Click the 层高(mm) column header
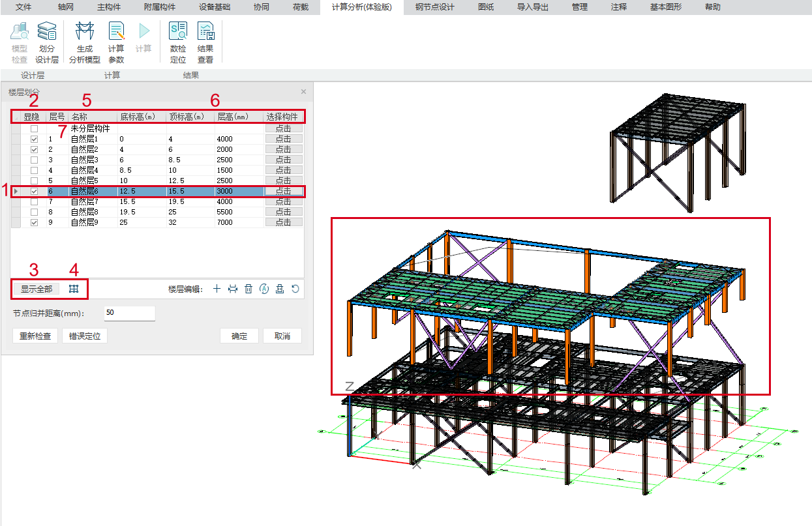Image resolution: width=812 pixels, height=526 pixels. 238,117
